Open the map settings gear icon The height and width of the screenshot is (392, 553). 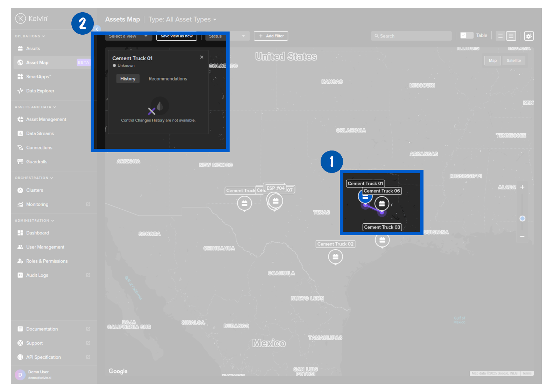pyautogui.click(x=528, y=36)
